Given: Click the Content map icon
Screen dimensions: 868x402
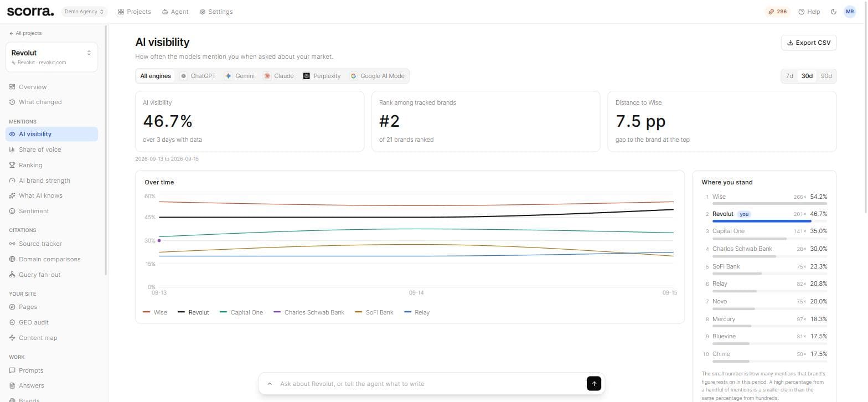Looking at the screenshot, I should coord(13,338).
